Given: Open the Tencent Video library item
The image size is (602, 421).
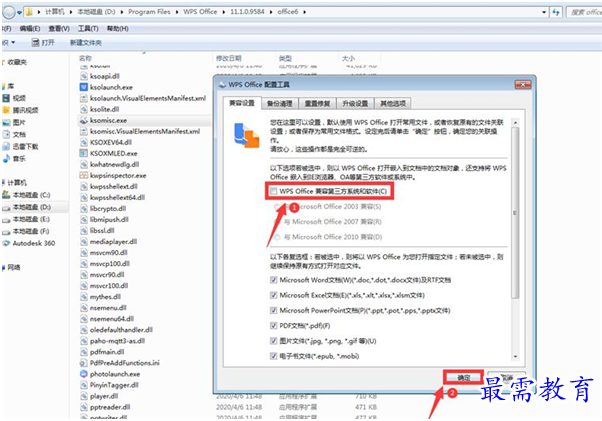Looking at the screenshot, I should (20, 110).
